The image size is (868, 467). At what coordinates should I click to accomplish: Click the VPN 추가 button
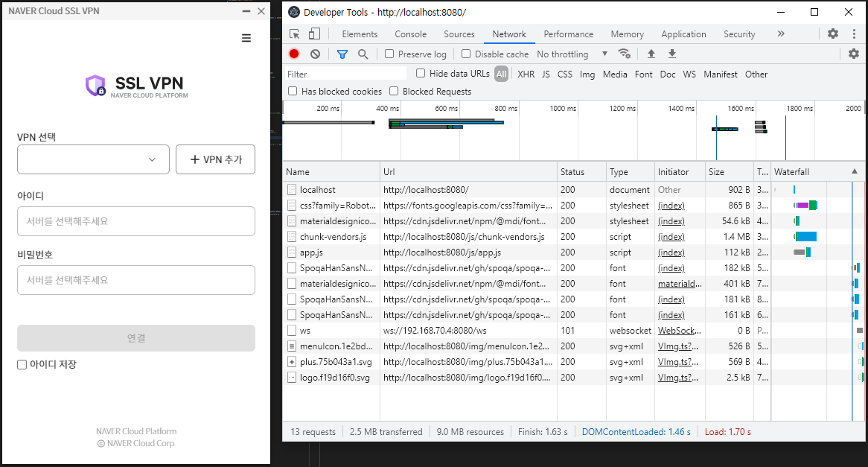point(215,159)
